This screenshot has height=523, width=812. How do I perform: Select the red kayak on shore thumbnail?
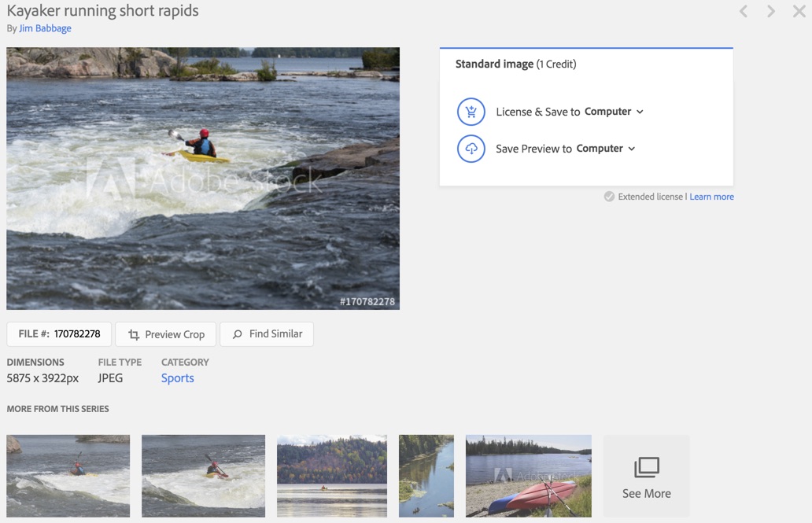click(528, 476)
